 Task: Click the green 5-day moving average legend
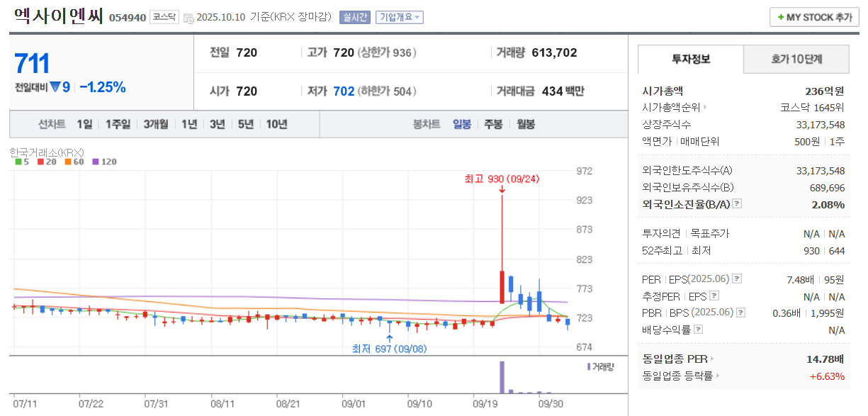point(22,162)
